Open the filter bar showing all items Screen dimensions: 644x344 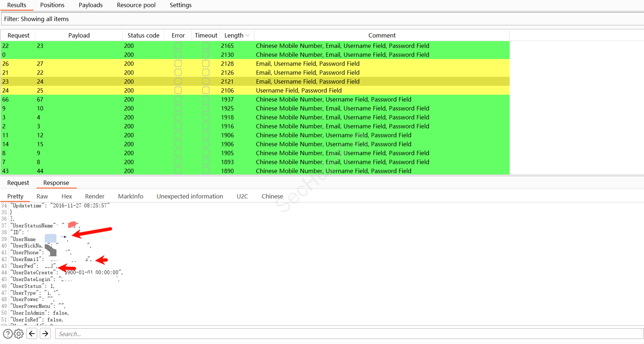(x=321, y=19)
